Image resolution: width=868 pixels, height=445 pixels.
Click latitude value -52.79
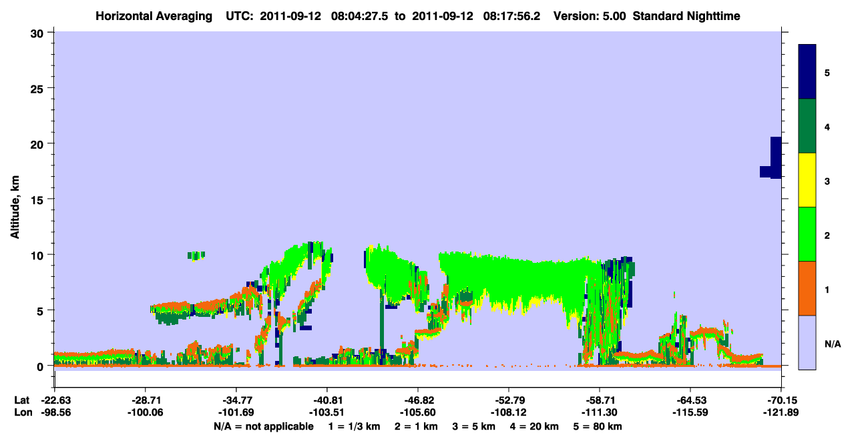[x=508, y=400]
